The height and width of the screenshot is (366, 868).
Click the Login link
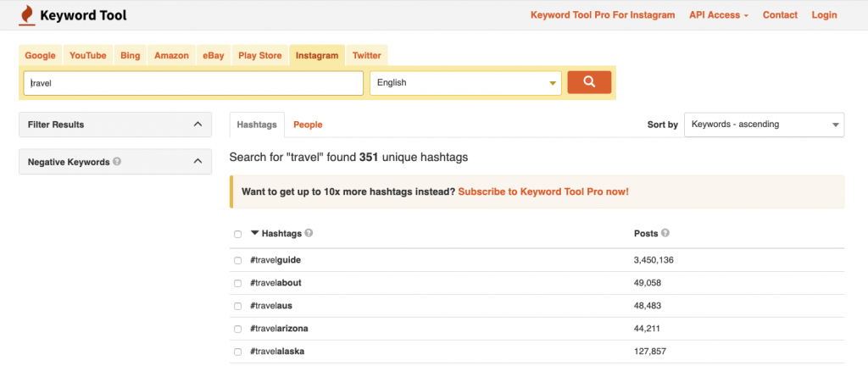click(x=824, y=15)
